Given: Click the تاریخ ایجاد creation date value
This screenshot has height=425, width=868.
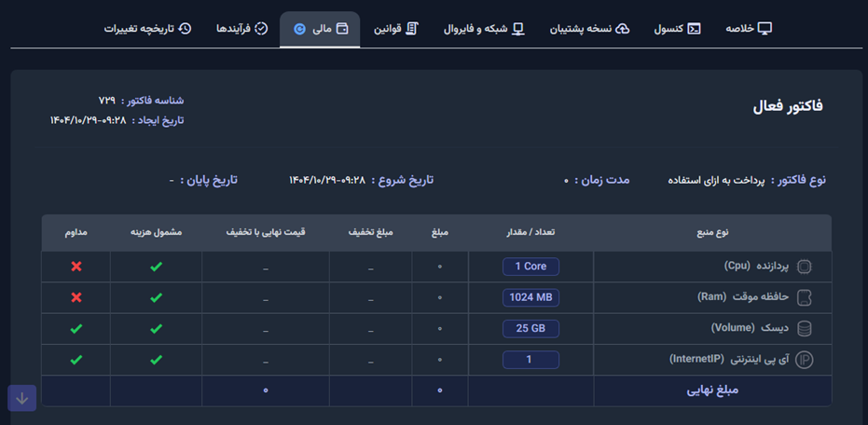Looking at the screenshot, I should [89, 120].
